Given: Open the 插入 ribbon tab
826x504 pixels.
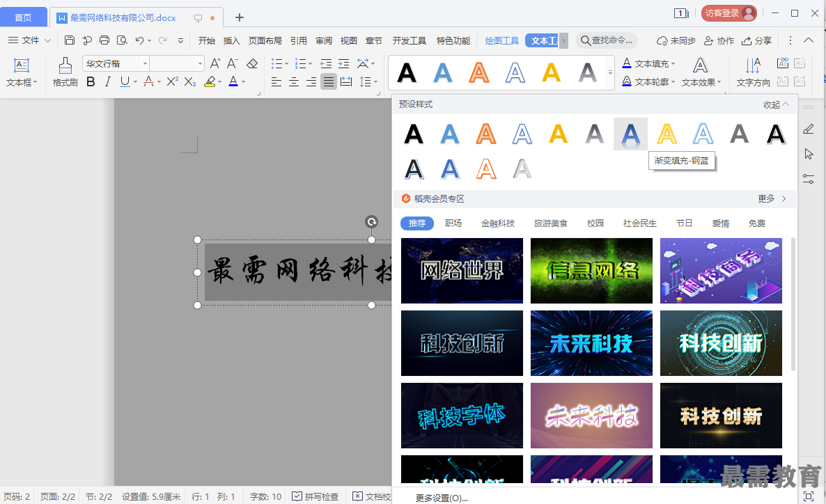Looking at the screenshot, I should pos(231,40).
